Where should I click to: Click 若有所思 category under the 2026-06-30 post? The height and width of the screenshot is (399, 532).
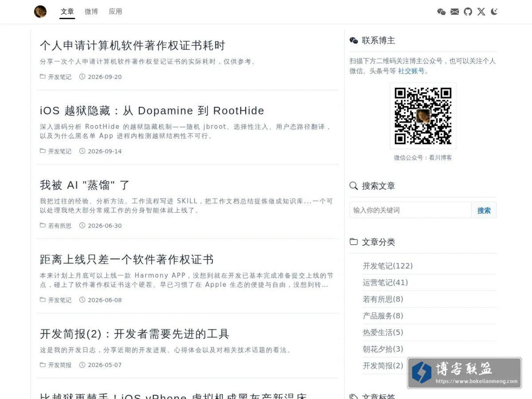tap(59, 226)
